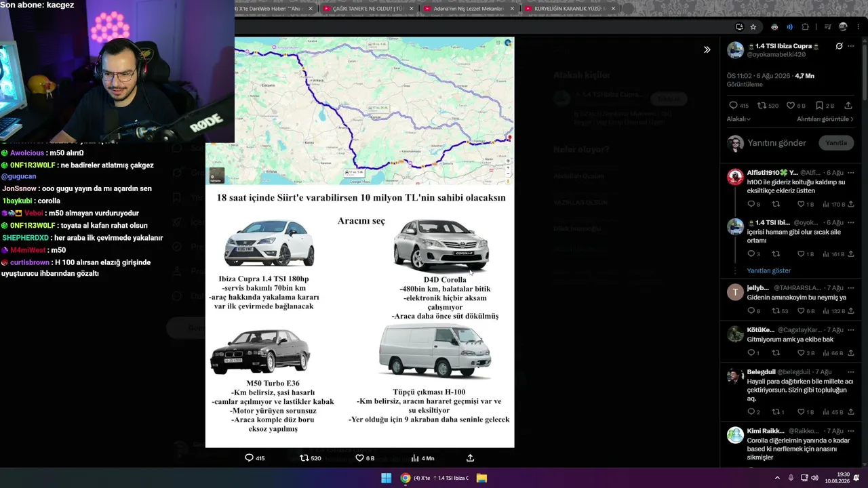868x488 pixels.
Task: Share the tweet from the sidebar share icon
Action: coord(848,106)
